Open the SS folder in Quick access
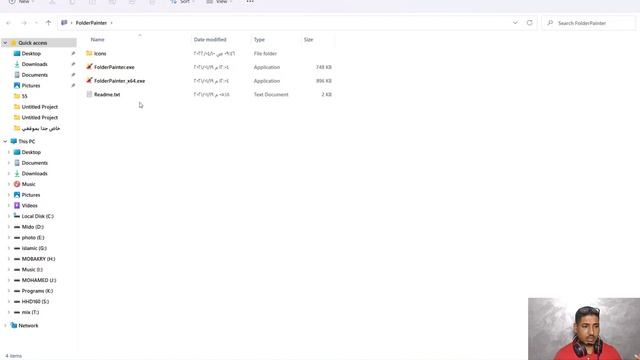Screen dimensions: 640x360 24,96
